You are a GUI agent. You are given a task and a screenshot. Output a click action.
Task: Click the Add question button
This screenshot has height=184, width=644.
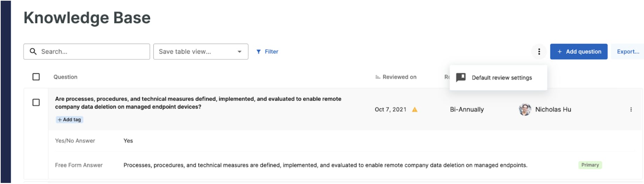tap(578, 52)
